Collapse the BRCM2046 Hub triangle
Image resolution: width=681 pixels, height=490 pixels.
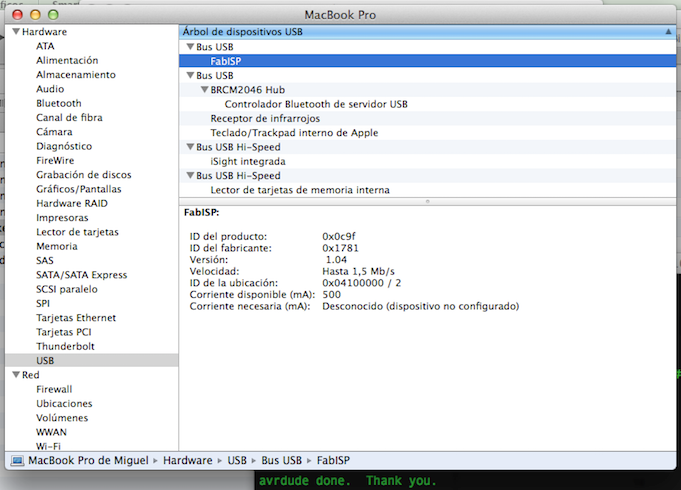(205, 89)
